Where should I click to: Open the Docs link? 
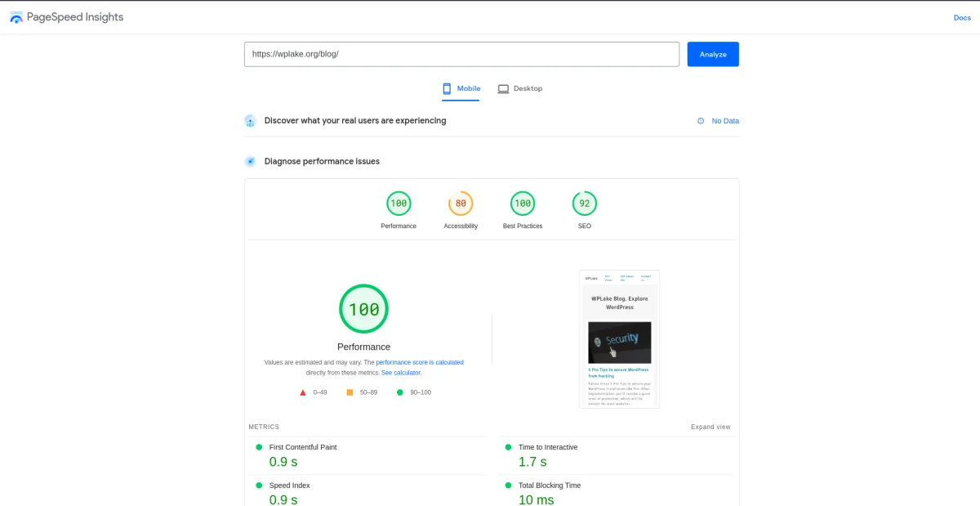coord(962,17)
